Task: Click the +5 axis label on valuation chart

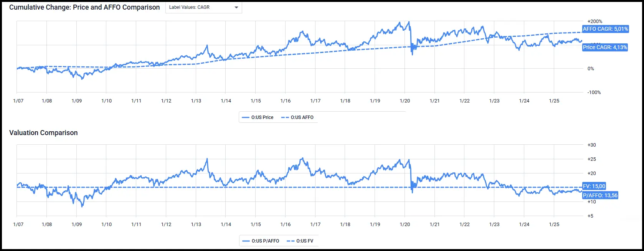Action: tap(590, 216)
